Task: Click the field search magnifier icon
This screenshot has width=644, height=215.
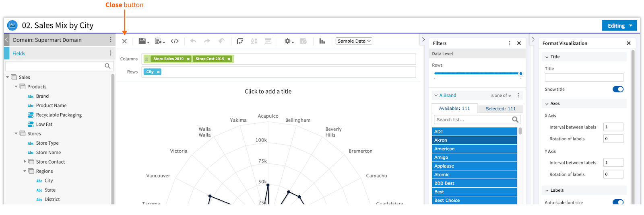Action: [x=107, y=66]
